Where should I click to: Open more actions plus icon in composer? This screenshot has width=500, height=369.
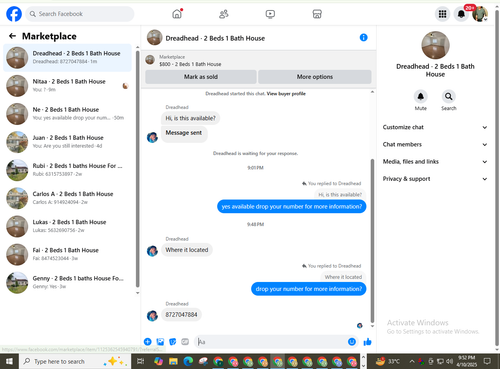point(148,342)
